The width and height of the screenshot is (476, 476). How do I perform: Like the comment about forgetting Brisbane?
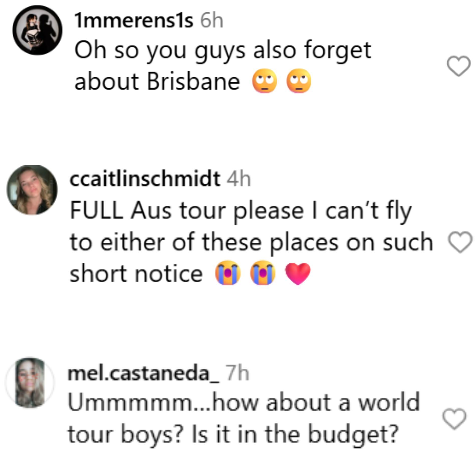[458, 66]
